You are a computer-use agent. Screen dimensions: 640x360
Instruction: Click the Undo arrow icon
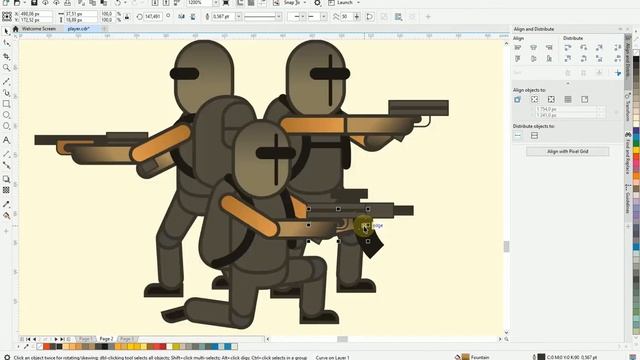(118, 3)
